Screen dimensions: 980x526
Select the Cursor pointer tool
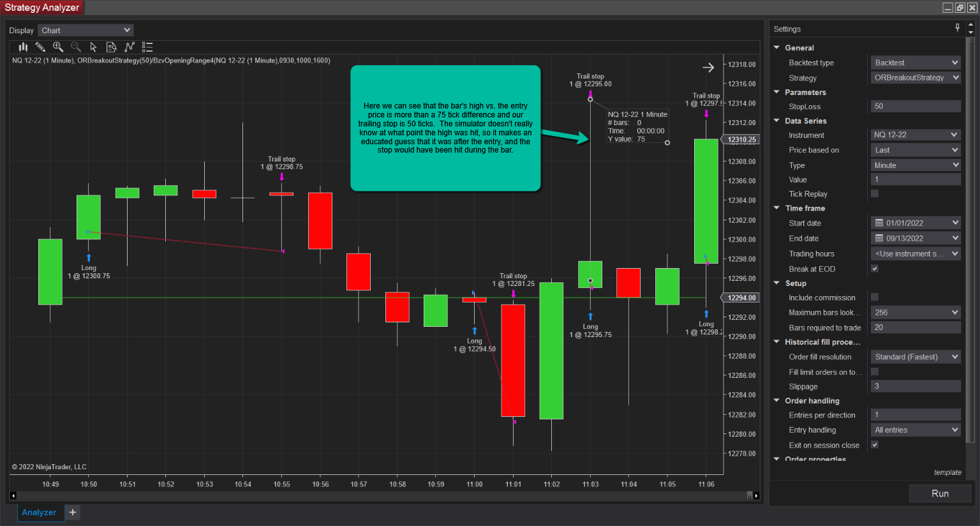(93, 47)
